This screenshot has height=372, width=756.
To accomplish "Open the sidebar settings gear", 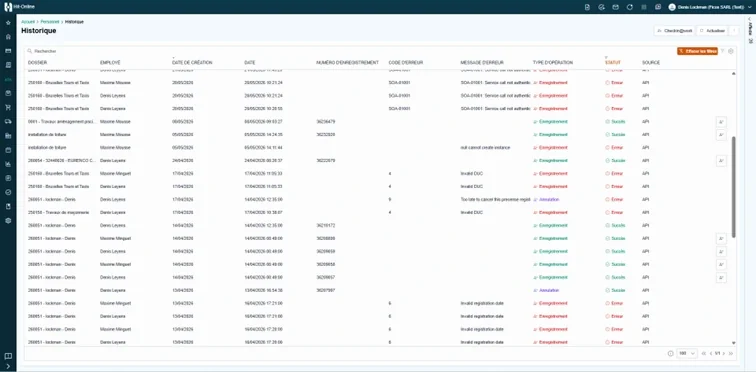I will [8, 221].
